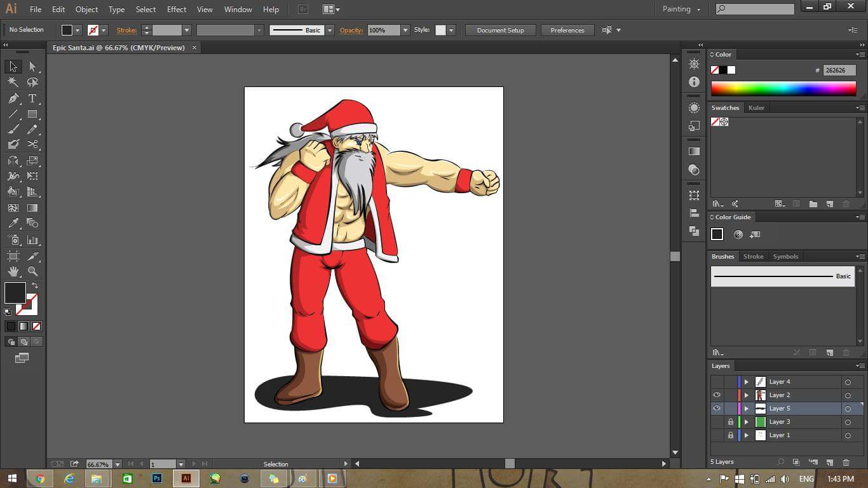Open the Window menu
Screen dimensions: 868x488
[238, 10]
